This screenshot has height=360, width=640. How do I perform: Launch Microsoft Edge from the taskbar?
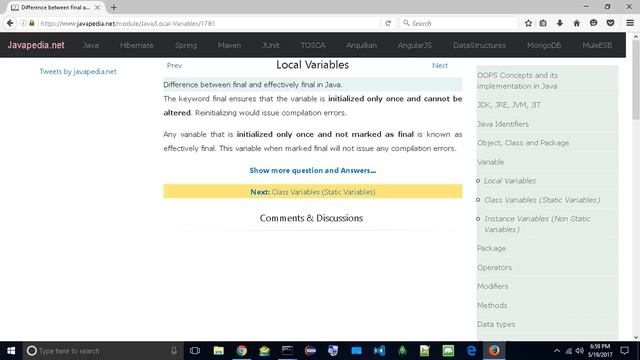pos(471,351)
